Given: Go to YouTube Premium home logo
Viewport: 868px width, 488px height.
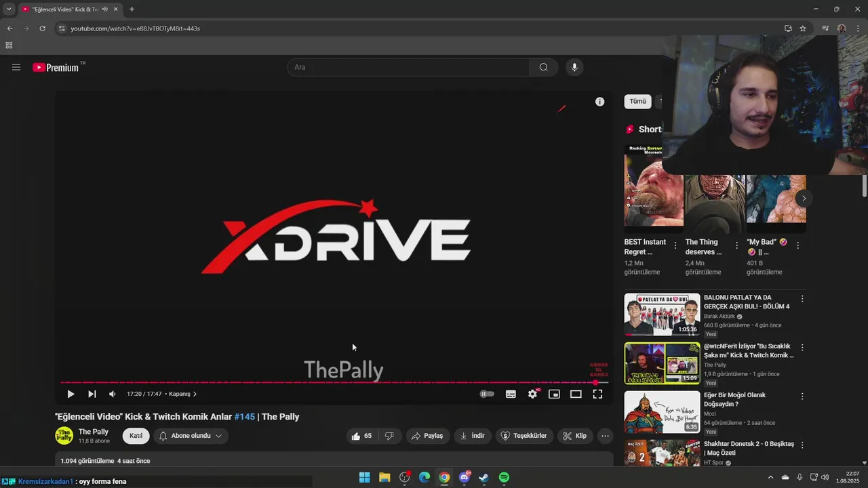Looking at the screenshot, I should [56, 67].
